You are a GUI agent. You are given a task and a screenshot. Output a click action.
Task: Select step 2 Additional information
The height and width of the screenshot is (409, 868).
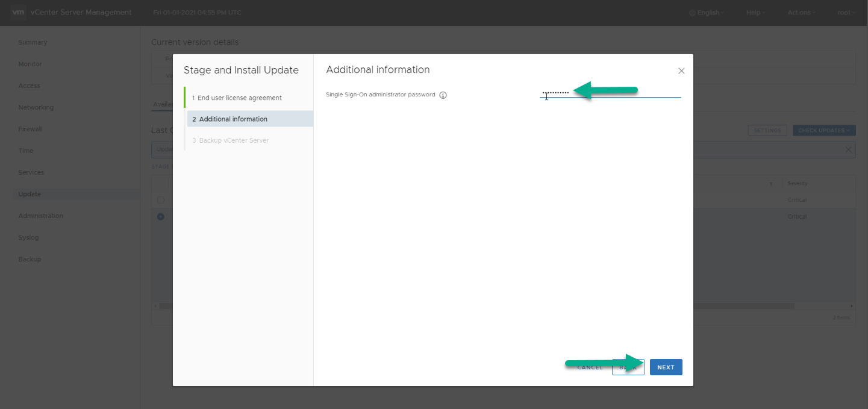(x=250, y=119)
